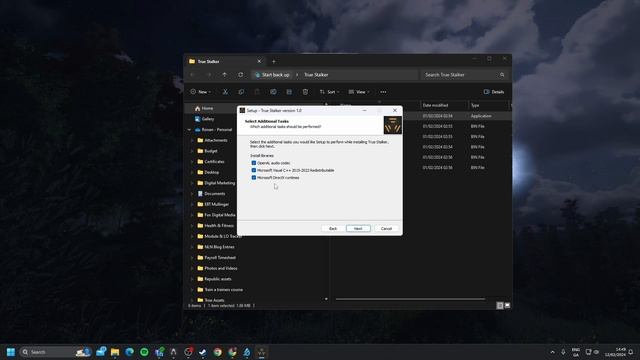The width and height of the screenshot is (640, 360).
Task: Click True Stalker breadcrumb in address bar
Action: click(316, 75)
